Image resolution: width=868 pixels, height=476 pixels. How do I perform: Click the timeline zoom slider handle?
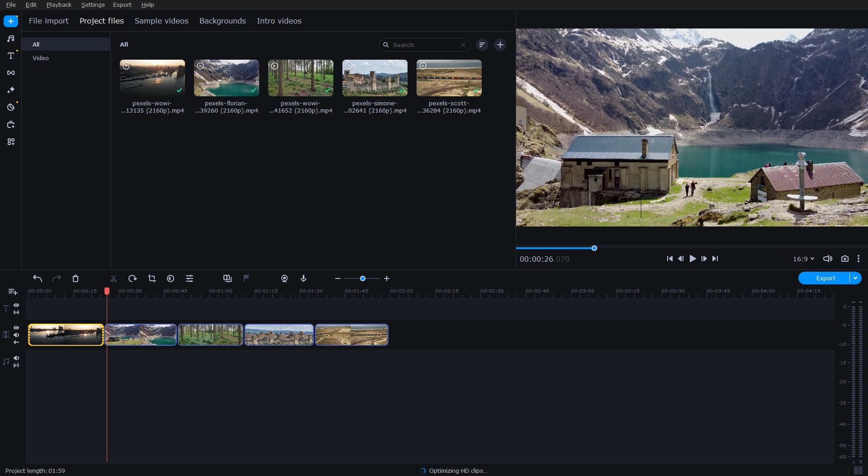(363, 278)
